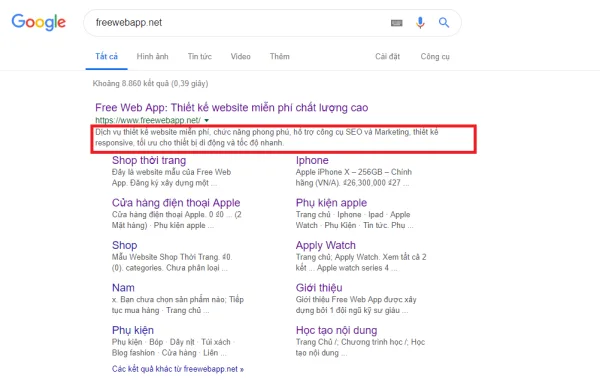Open the Apply Watch sitelink
The width and height of the screenshot is (600, 380).
tap(326, 245)
